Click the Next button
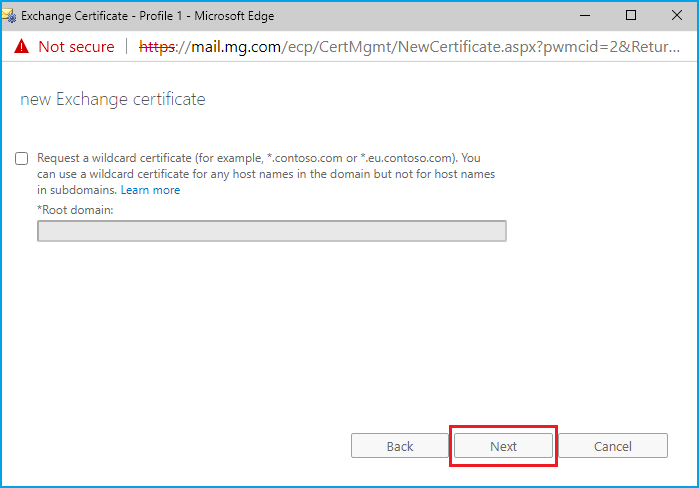 [503, 446]
